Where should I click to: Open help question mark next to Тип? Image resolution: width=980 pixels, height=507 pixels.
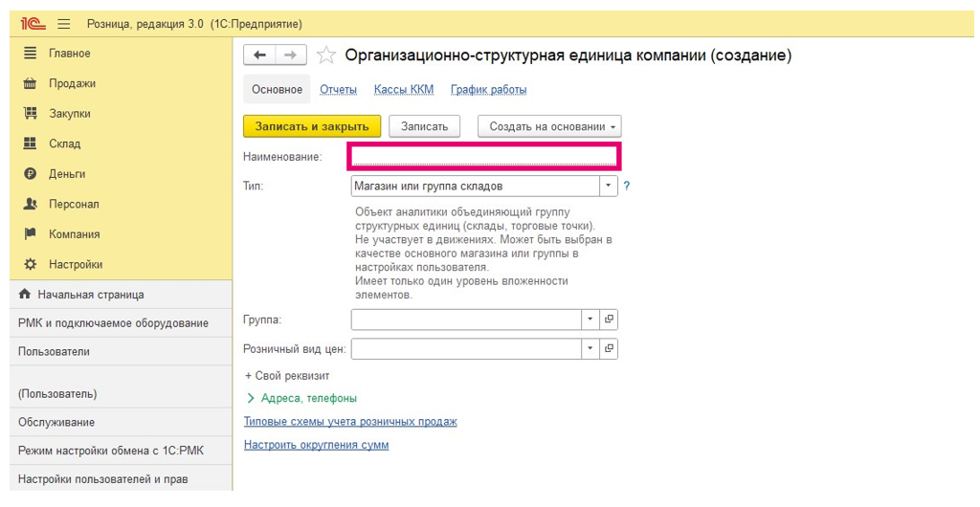point(626,186)
